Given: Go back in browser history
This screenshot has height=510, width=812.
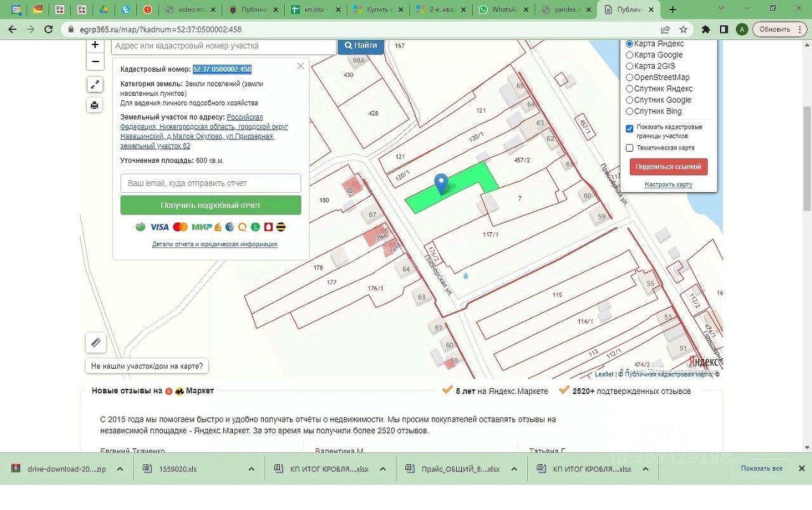Looking at the screenshot, I should pos(12,29).
